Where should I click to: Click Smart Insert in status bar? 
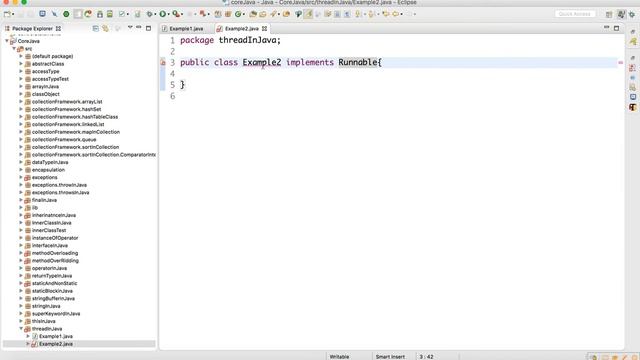(x=390, y=357)
